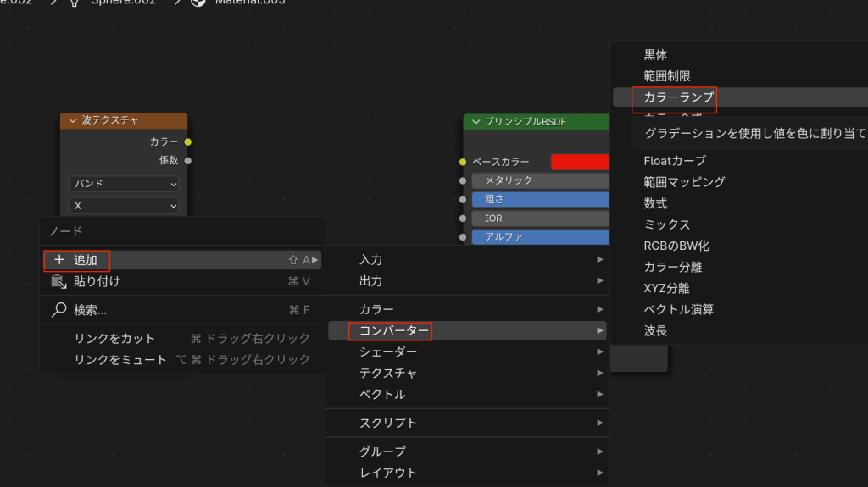Screen dimensions: 868x487
Task: Open the X direction dropdown
Action: pyautogui.click(x=124, y=205)
